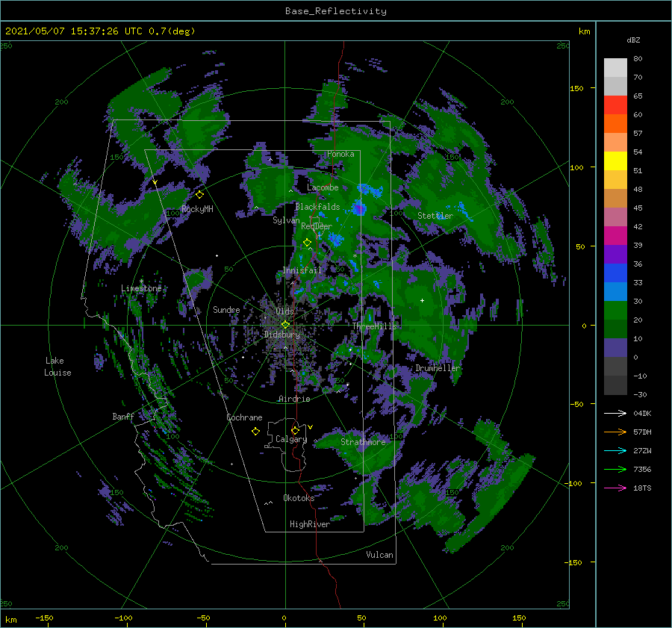Click the 2021/05/07 15:37:26 UTC timestamp
Screen dimensions: 672x628
[73, 31]
